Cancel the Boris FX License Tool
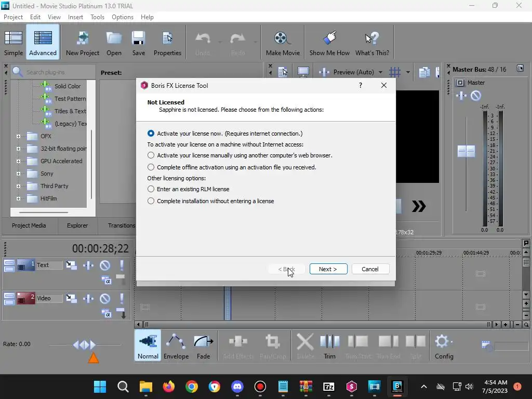 (x=370, y=269)
